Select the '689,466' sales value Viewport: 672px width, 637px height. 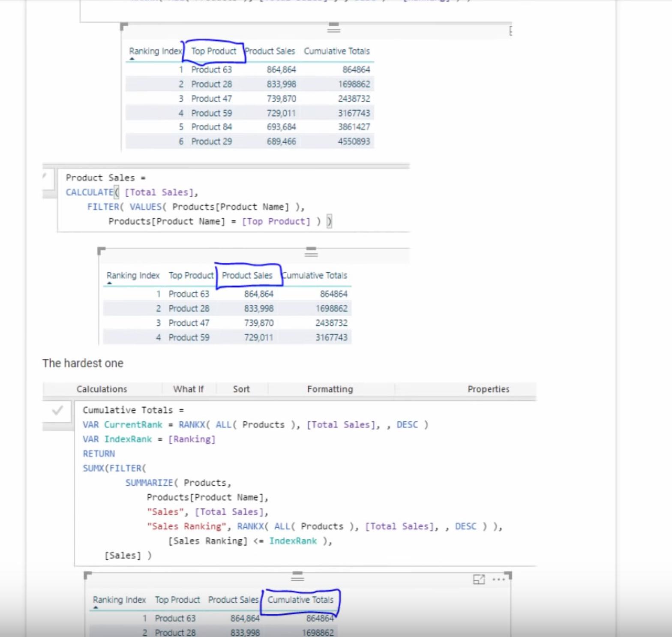pyautogui.click(x=281, y=141)
